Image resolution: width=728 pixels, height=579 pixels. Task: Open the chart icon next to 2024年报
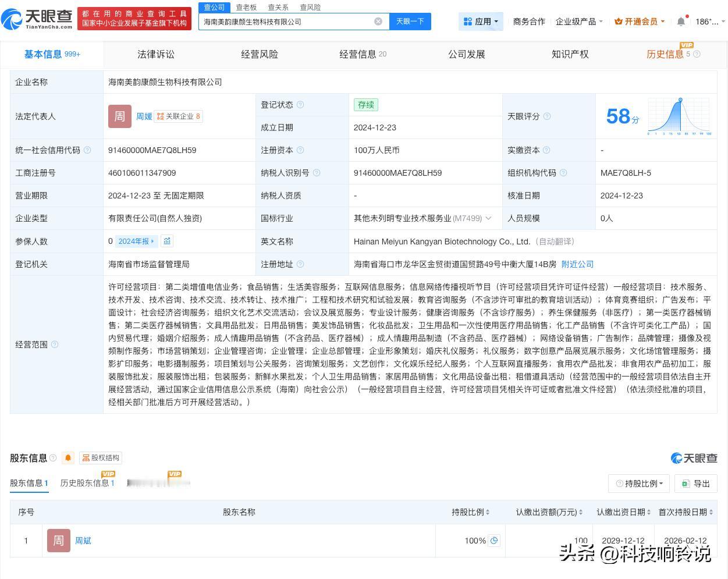[167, 241]
